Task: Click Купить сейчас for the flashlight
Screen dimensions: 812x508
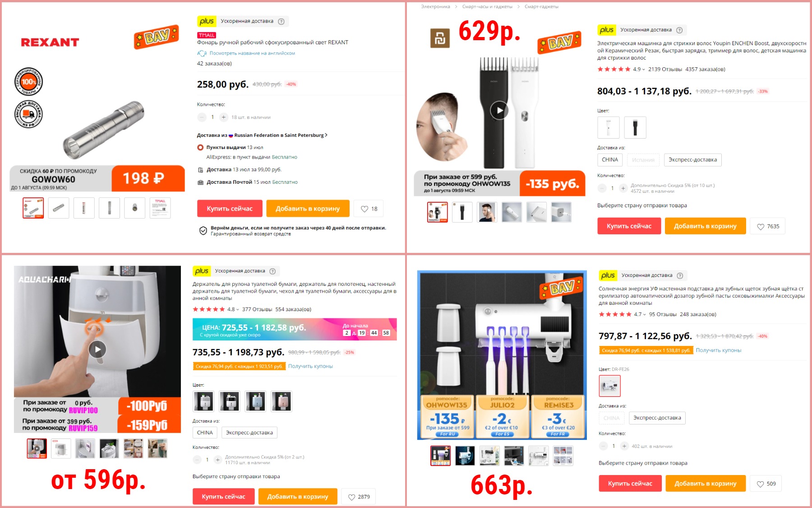Action: (x=230, y=209)
